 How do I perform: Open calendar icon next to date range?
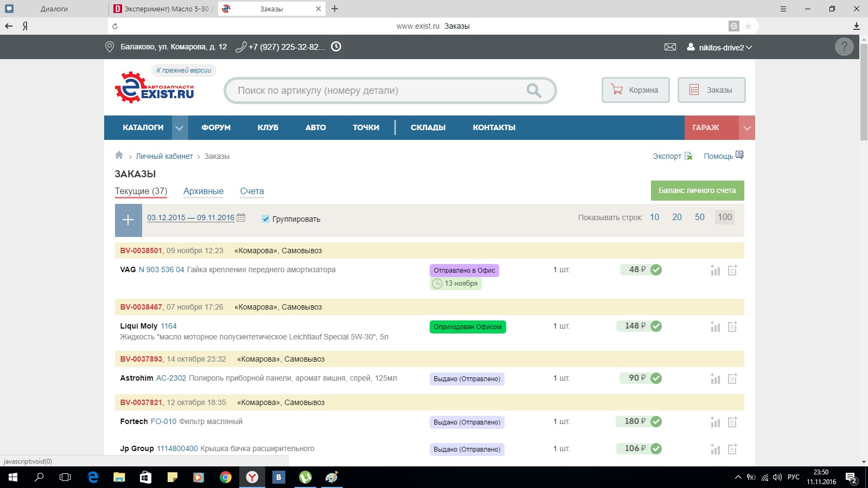click(x=241, y=217)
